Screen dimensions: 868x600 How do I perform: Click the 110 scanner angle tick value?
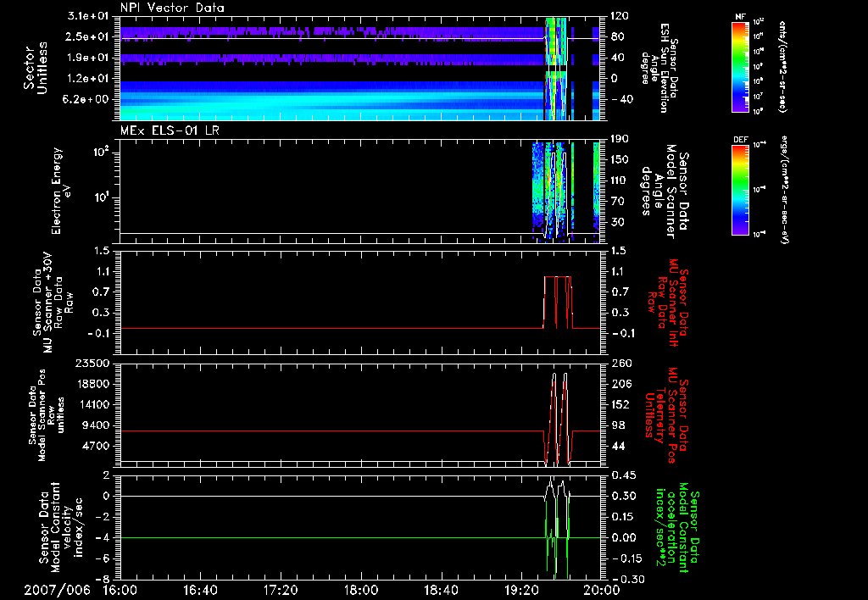620,181
